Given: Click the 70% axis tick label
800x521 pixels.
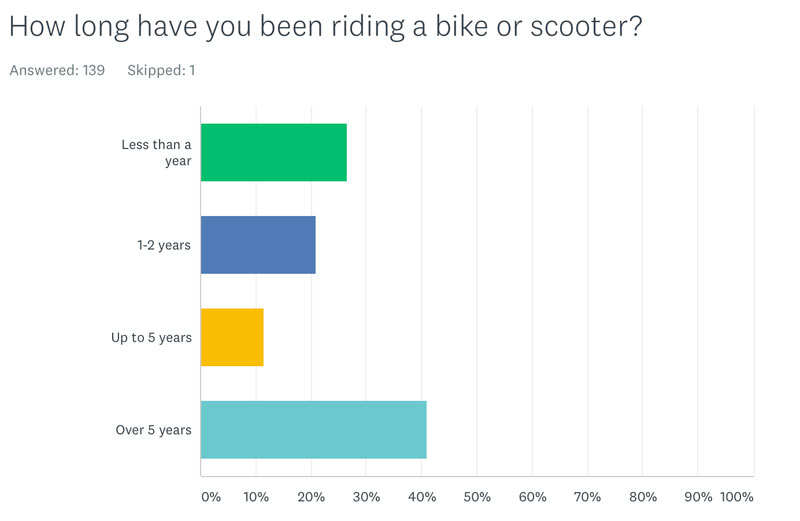Looking at the screenshot, I should [587, 497].
